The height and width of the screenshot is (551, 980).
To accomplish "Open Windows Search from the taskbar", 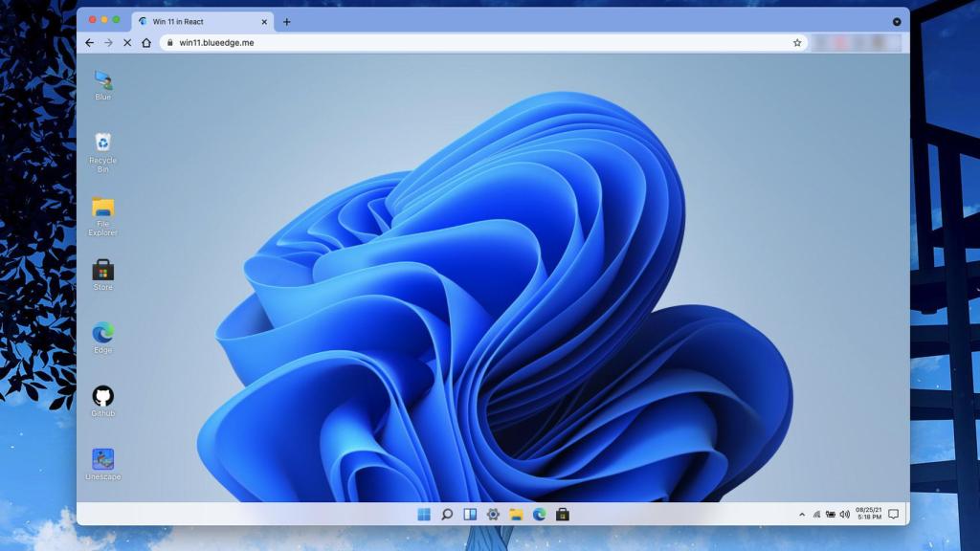I will [446, 515].
